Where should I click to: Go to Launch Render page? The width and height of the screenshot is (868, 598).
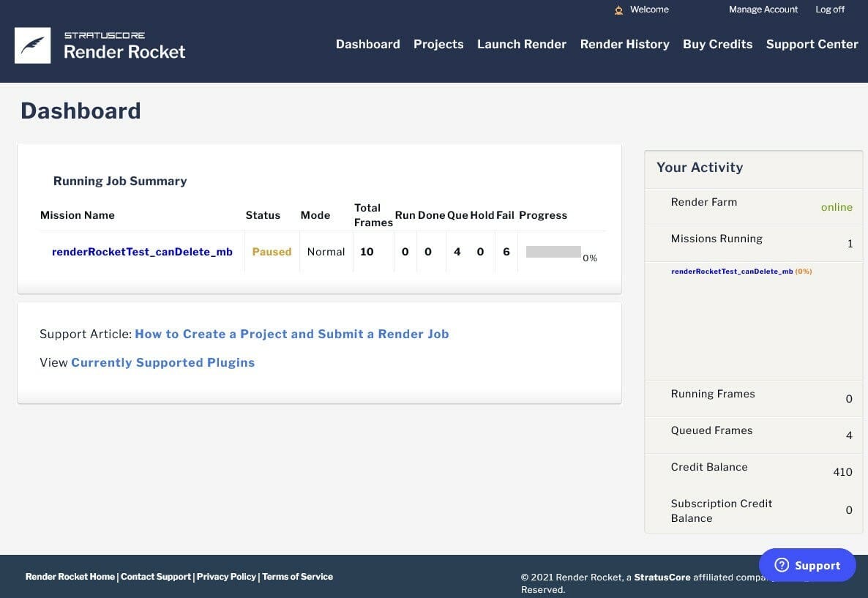pos(522,45)
